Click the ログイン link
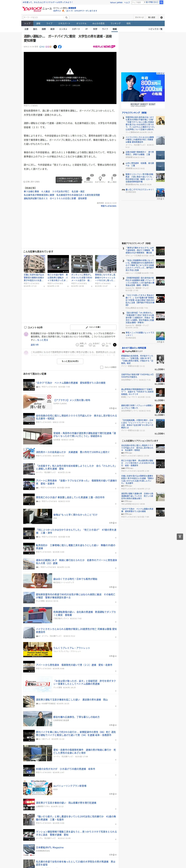Image resolution: width=186 pixels, height=868 pixels. (57, 11)
